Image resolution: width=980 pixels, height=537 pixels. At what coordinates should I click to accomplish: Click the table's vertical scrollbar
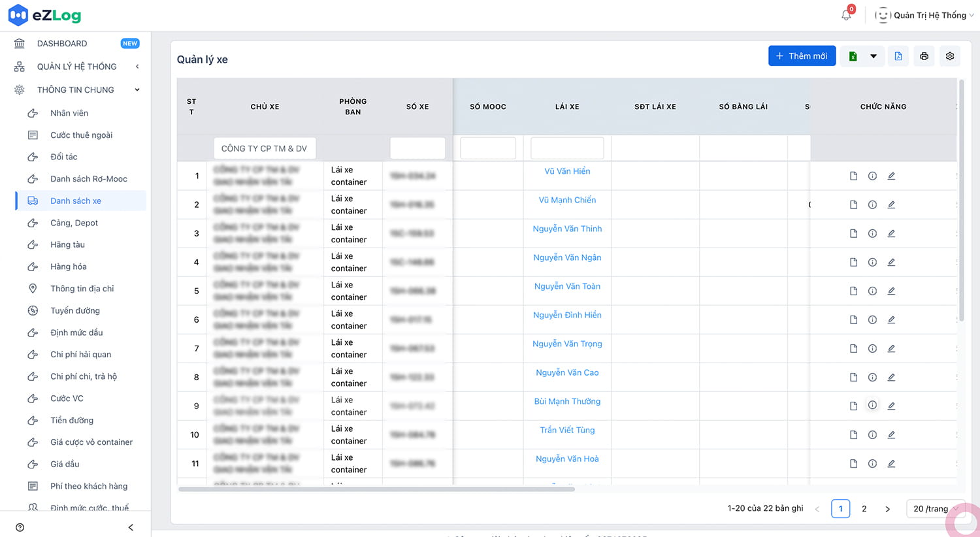click(961, 201)
